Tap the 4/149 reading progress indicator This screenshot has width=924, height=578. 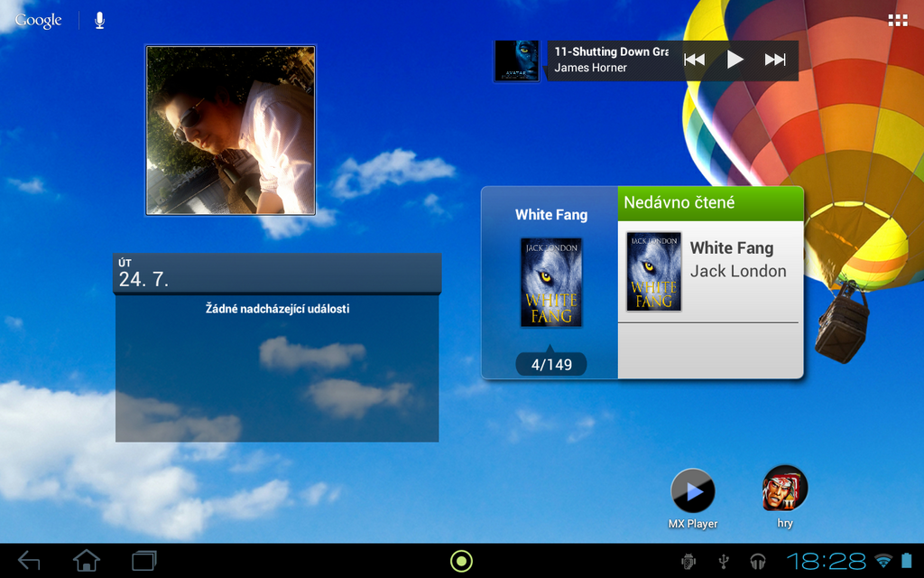550,363
